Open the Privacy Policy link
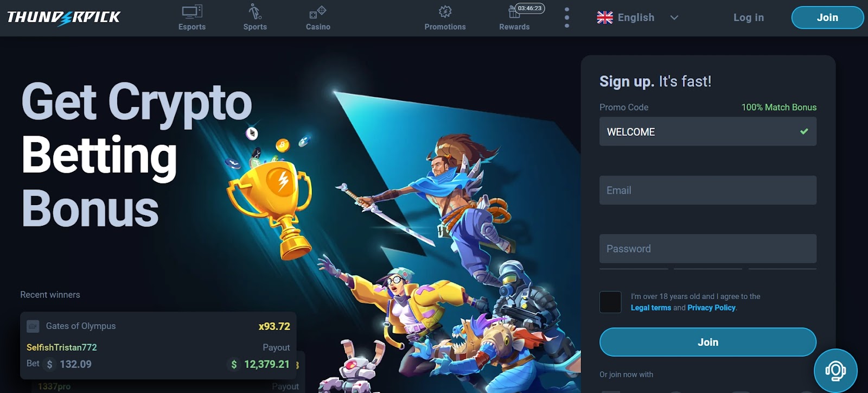This screenshot has width=868, height=393. 711,308
